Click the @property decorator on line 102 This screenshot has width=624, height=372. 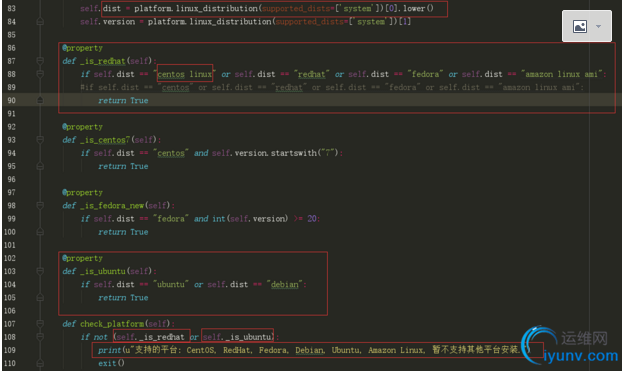click(x=82, y=258)
